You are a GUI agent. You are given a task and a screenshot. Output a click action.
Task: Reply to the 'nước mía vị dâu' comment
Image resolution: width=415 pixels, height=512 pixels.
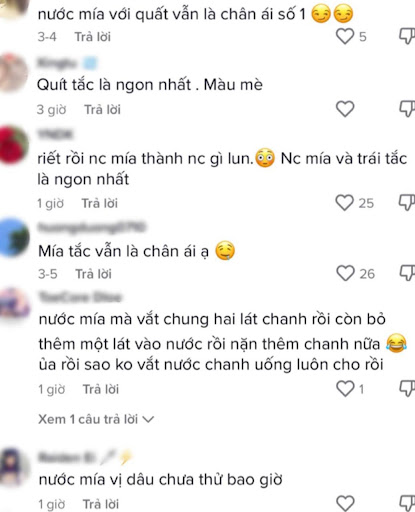(101, 504)
